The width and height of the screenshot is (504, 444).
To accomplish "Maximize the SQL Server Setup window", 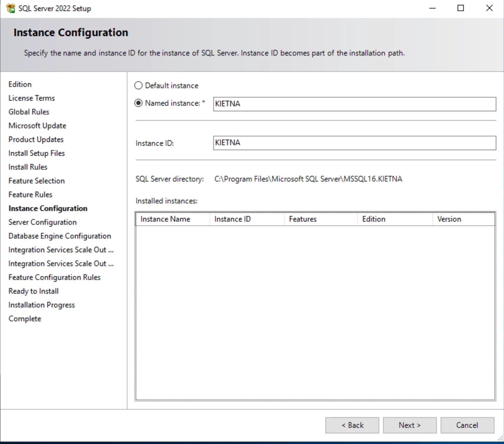I will click(461, 8).
